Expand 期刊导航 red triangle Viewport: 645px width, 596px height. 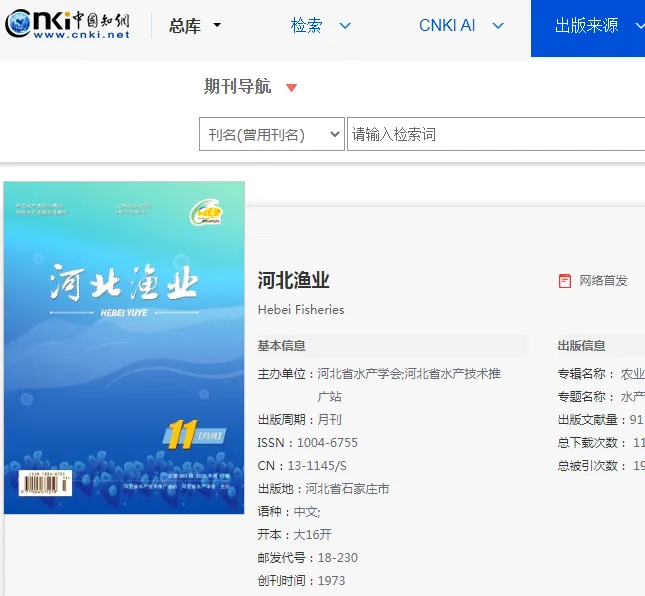pyautogui.click(x=291, y=88)
